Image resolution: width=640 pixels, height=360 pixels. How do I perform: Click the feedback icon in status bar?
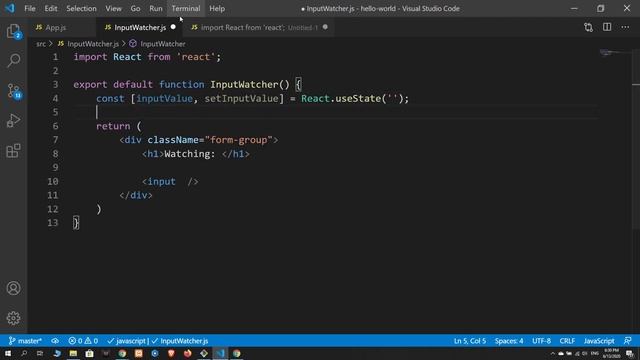pyautogui.click(x=628, y=341)
